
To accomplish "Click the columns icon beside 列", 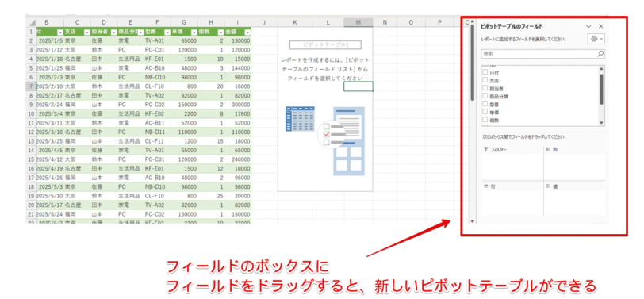I will 548,149.
